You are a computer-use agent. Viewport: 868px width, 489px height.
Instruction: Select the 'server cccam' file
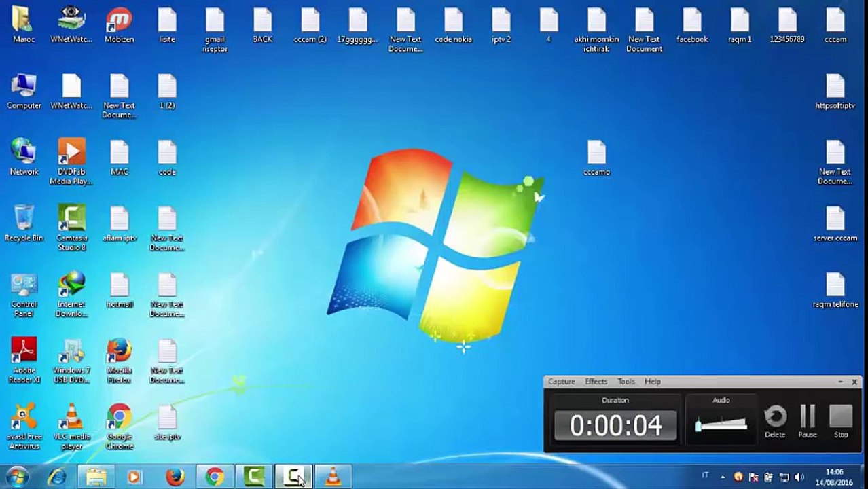[x=835, y=223]
